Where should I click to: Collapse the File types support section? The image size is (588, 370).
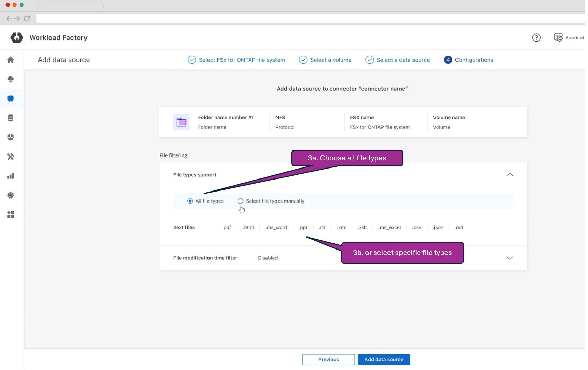point(510,175)
